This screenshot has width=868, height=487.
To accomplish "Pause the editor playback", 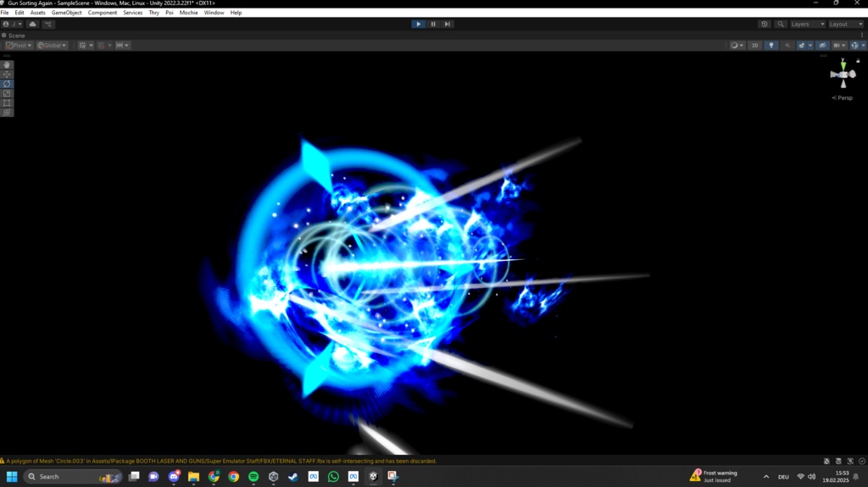I will coord(433,24).
